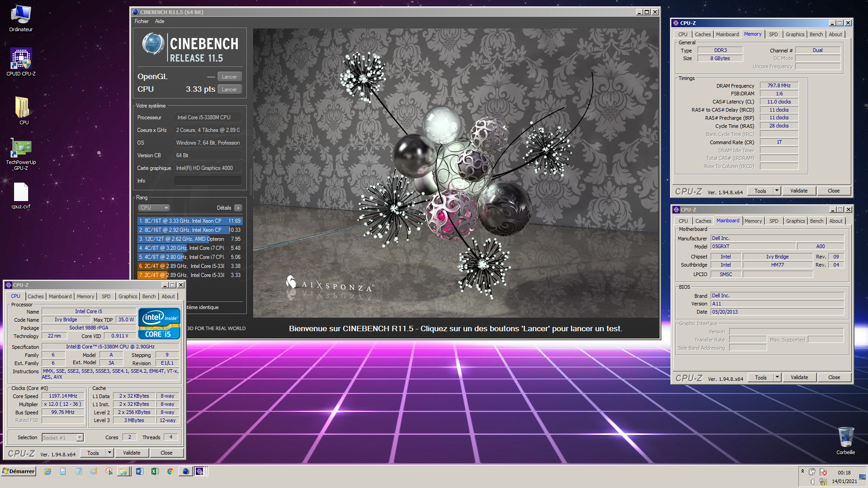
Task: Open Tools dropdown arrow in CPU-Z Mainboard window
Action: (777, 377)
